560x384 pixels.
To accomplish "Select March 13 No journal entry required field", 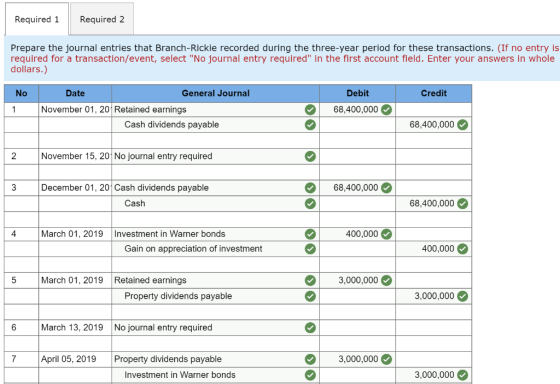I will pyautogui.click(x=215, y=328).
